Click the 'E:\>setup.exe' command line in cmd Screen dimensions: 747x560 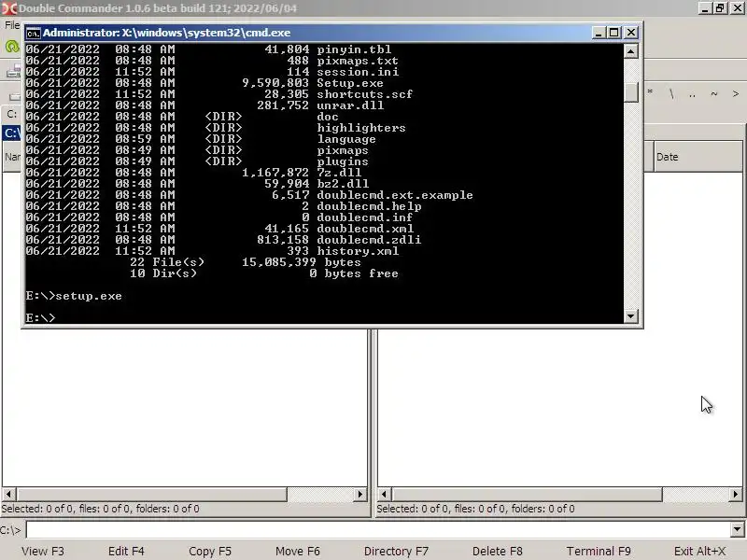(x=74, y=296)
